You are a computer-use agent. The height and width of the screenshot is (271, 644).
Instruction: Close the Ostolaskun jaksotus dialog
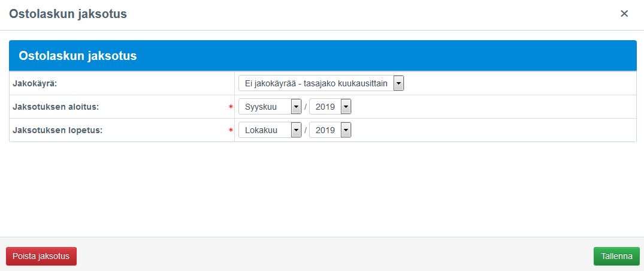[x=624, y=14]
